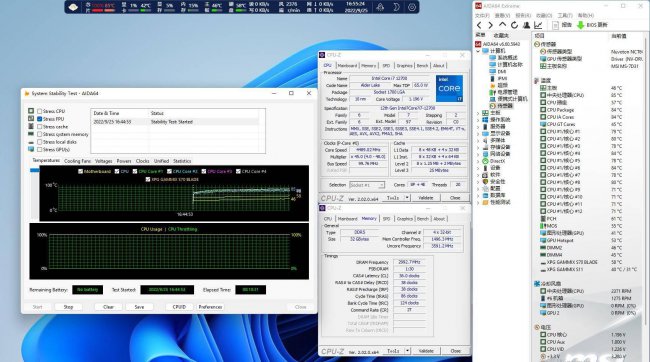Switch to Cooling Fans tab in Stability Test
Viewport: 650px width, 362px height.
pyautogui.click(x=78, y=161)
